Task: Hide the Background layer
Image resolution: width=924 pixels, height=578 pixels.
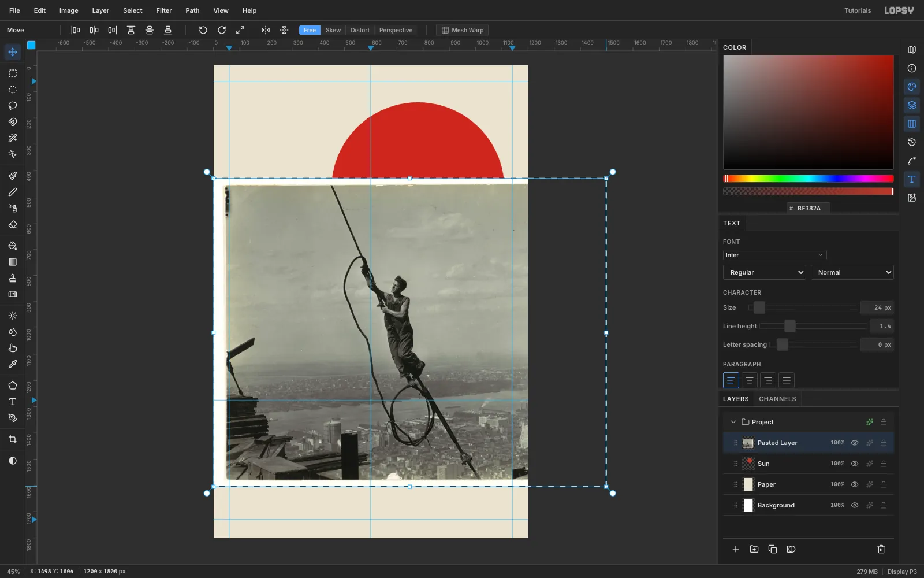Action: click(x=855, y=505)
